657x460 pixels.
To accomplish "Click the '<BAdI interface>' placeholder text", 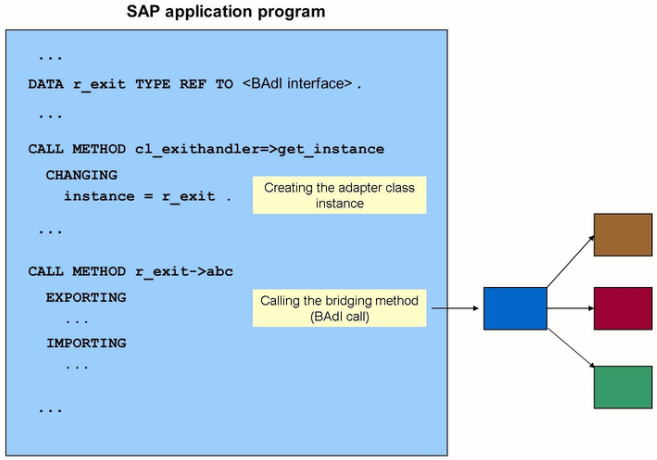I will click(x=298, y=85).
